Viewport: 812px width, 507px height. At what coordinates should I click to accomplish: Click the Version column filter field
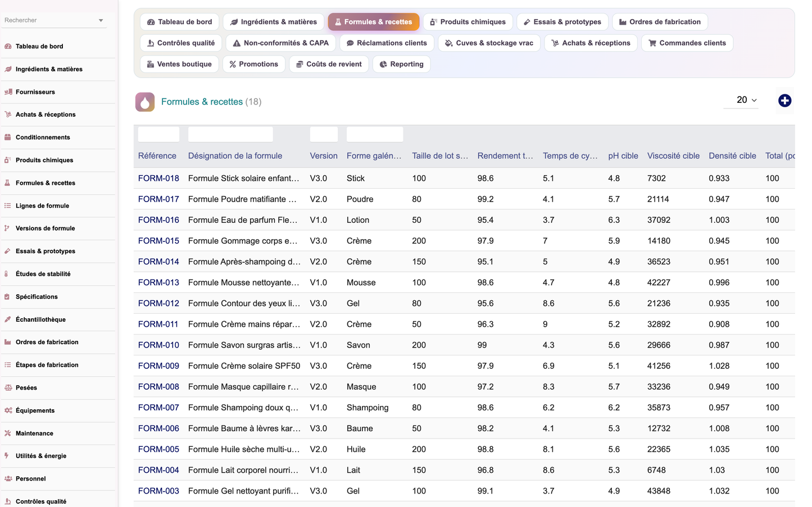(x=324, y=134)
